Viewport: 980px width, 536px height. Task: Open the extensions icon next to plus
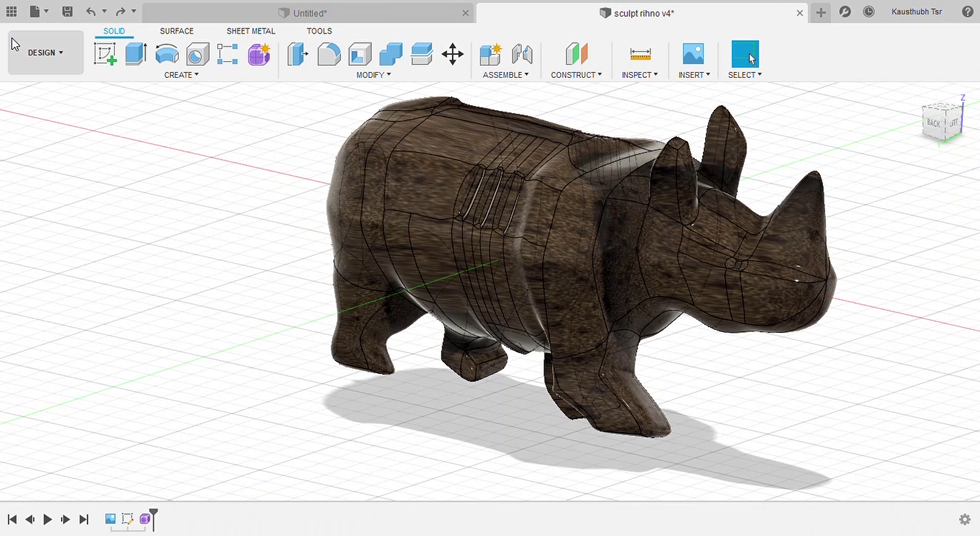pos(845,12)
